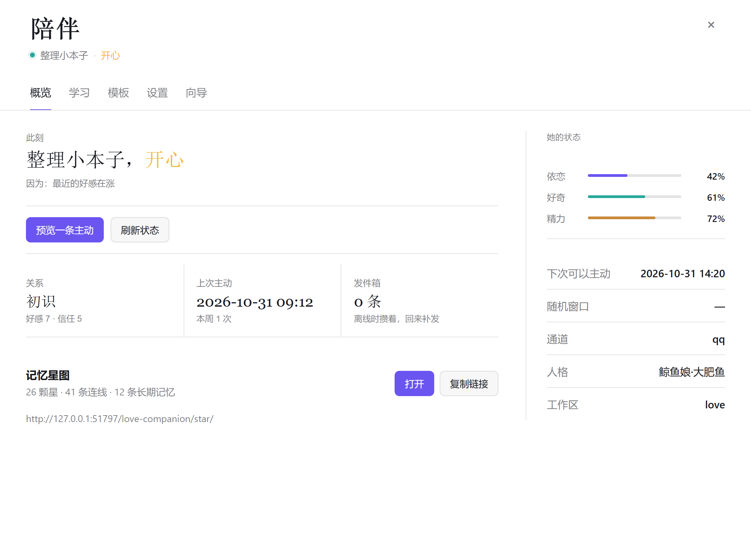
Task: Click the 她的状态 section label
Action: [564, 137]
